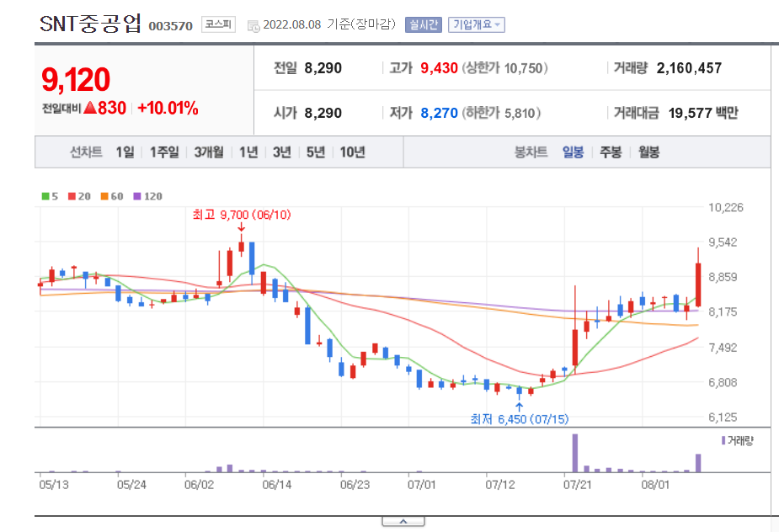Open the 10년 line chart
The width and height of the screenshot is (779, 532).
coord(352,152)
